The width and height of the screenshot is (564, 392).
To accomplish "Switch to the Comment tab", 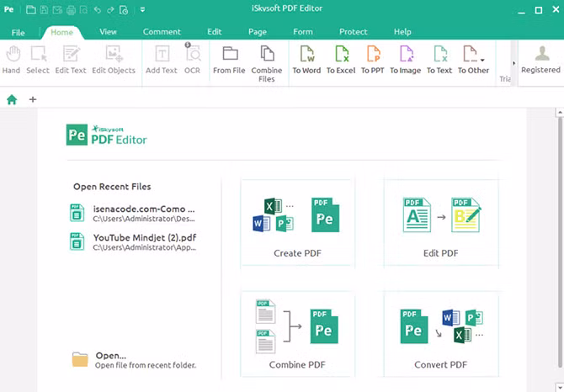I will [162, 32].
